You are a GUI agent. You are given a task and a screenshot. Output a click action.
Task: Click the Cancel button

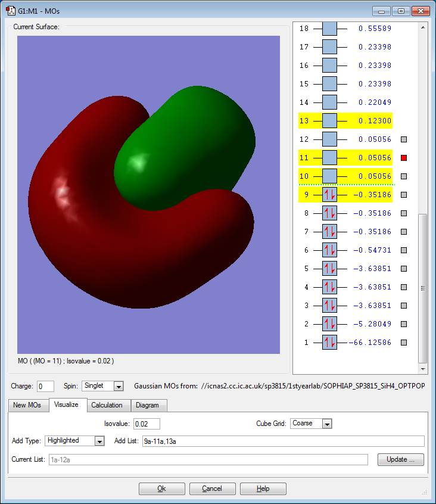click(212, 489)
